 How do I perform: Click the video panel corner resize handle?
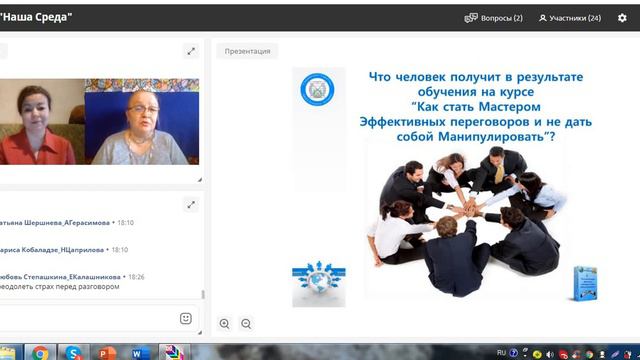pyautogui.click(x=200, y=180)
